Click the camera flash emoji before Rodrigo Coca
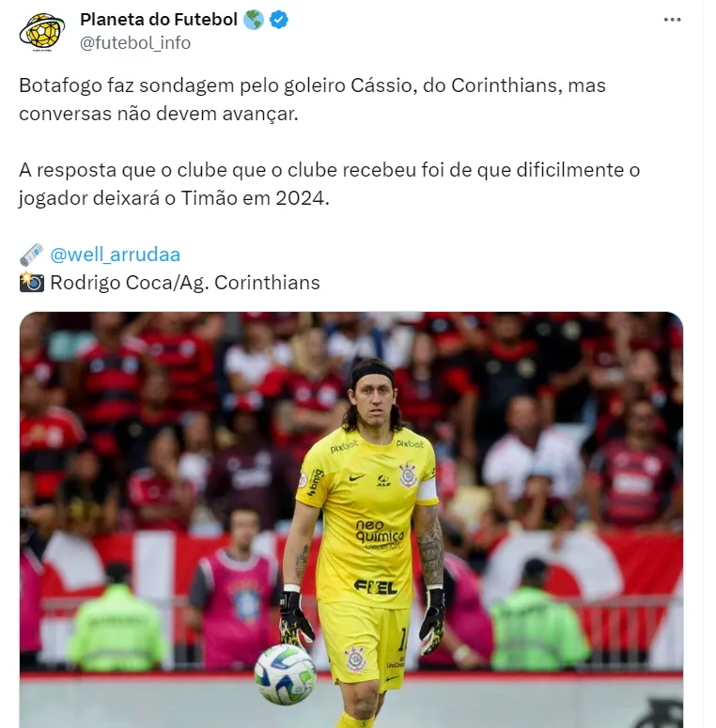The image size is (716, 728). (32, 283)
